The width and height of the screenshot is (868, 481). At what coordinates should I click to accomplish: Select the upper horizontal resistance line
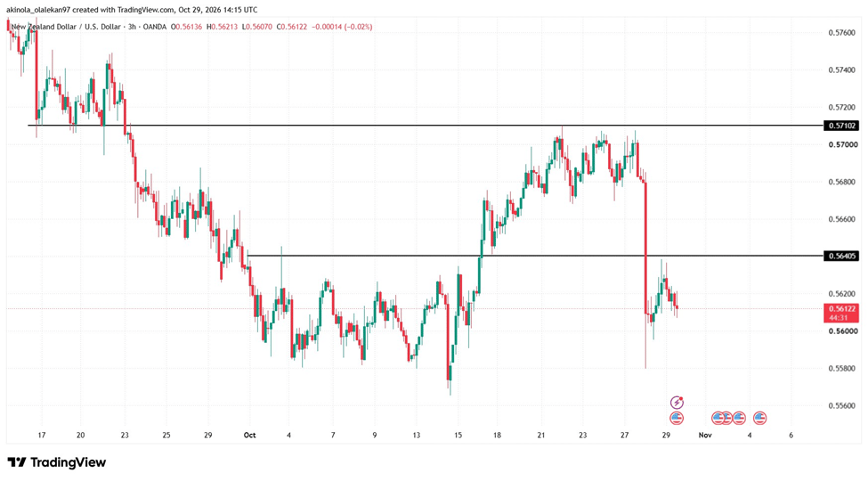[426, 126]
